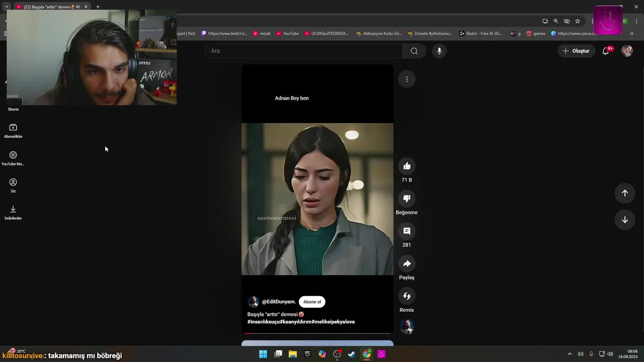
Task: Open the twitch.tv bookmark
Action: tap(224, 34)
